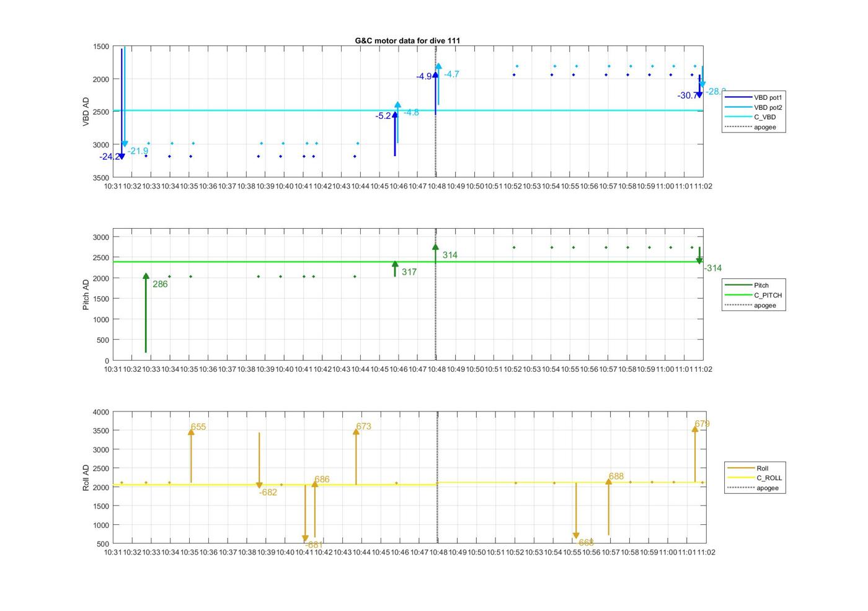Click the 'C_PITCH' legend entry
Image resolution: width=868 pixels, height=611 pixels.
tap(754, 295)
